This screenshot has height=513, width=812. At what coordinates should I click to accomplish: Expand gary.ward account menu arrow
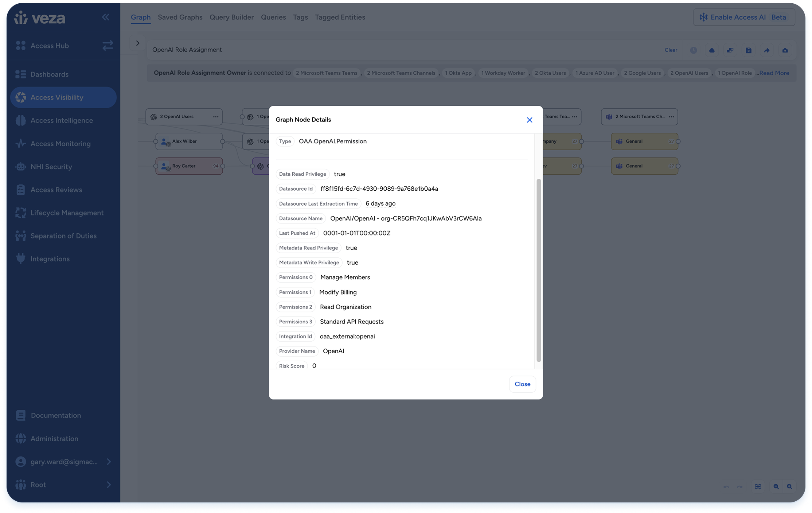pos(109,462)
